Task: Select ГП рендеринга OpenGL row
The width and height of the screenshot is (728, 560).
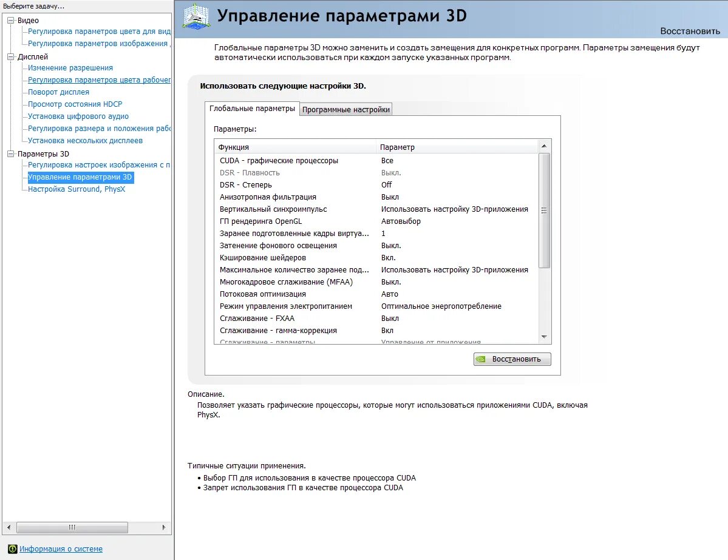Action: click(x=376, y=221)
